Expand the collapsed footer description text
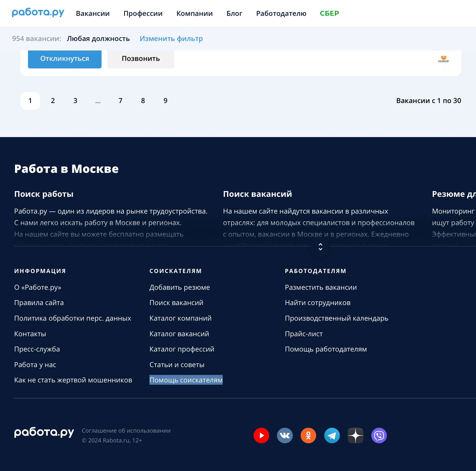The image size is (476, 471). [x=320, y=246]
